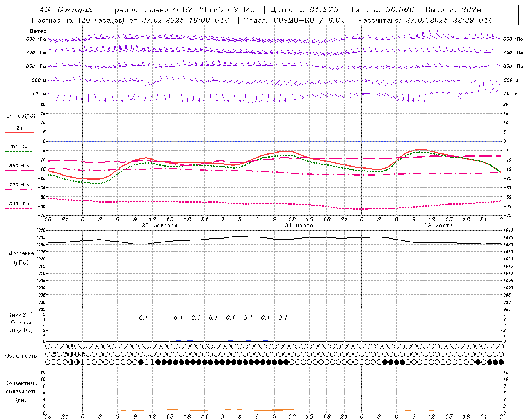The image size is (525, 420).
Task: Select the "Рассчитано: 27.02.2025 22:39 UTC" timestamp
Action: pos(426,20)
